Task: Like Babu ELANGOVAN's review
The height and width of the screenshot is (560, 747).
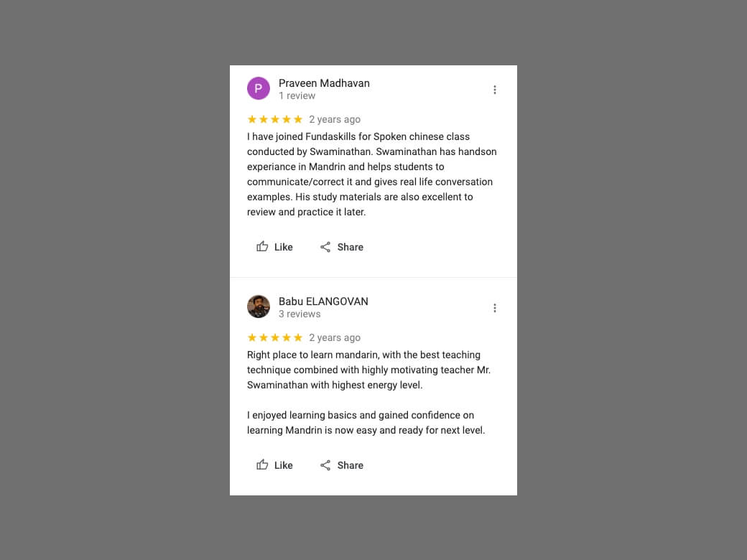Action: 274,465
